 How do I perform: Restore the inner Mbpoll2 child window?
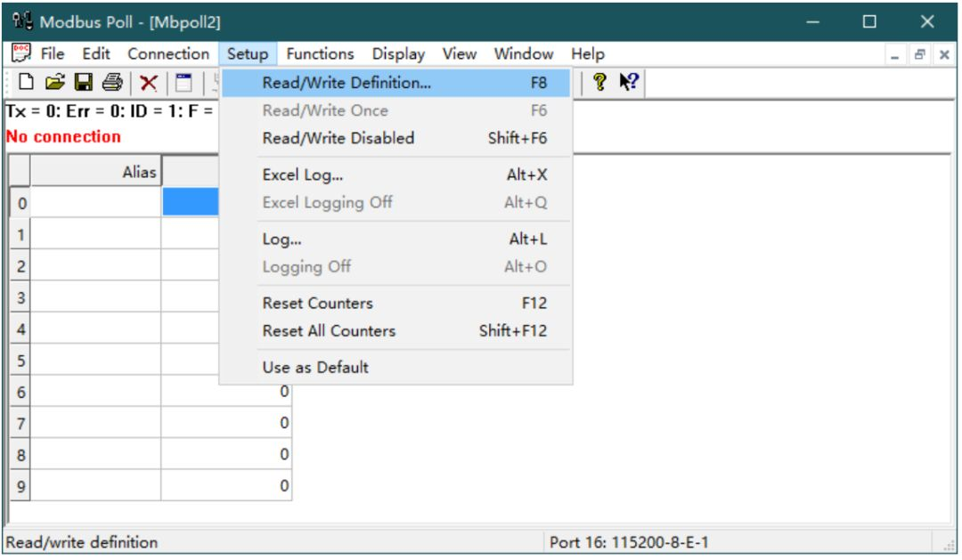pos(919,55)
